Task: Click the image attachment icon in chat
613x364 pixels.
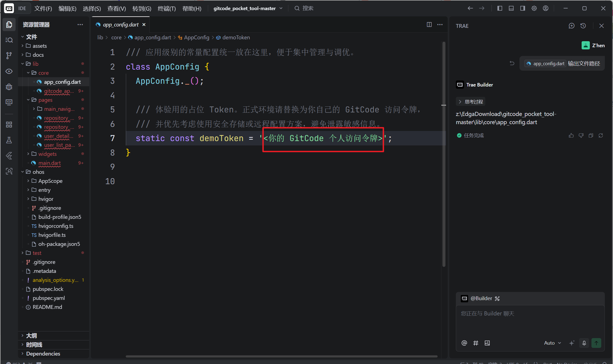Action: tap(487, 343)
